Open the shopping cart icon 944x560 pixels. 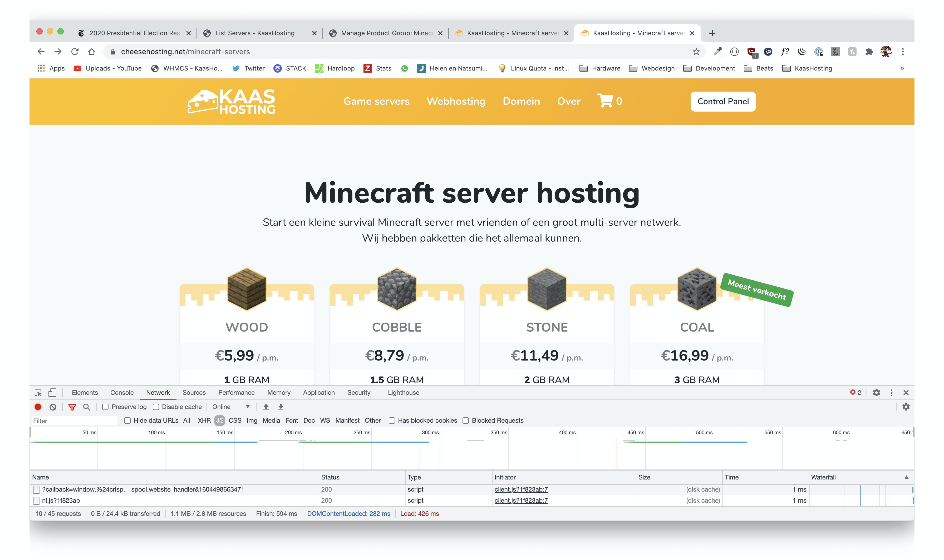[x=605, y=101]
